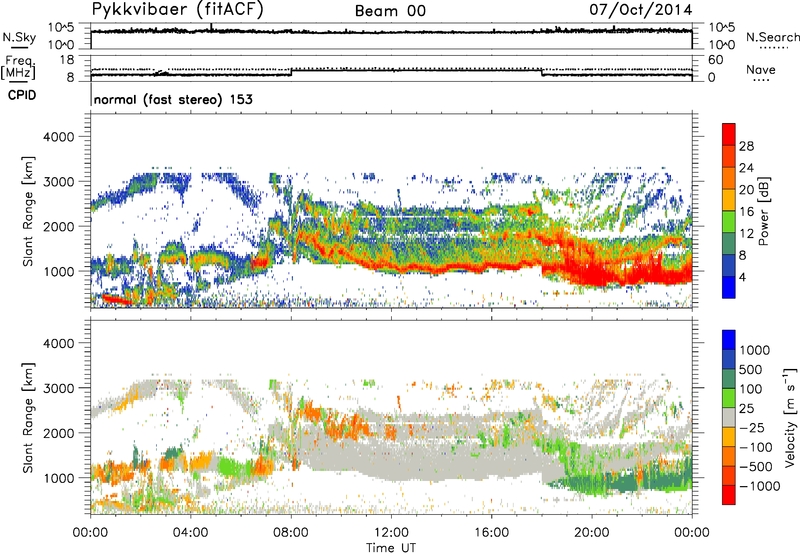This screenshot has height=554, width=800.
Task: Click the "04:00" time axis tick label
Action: click(190, 533)
